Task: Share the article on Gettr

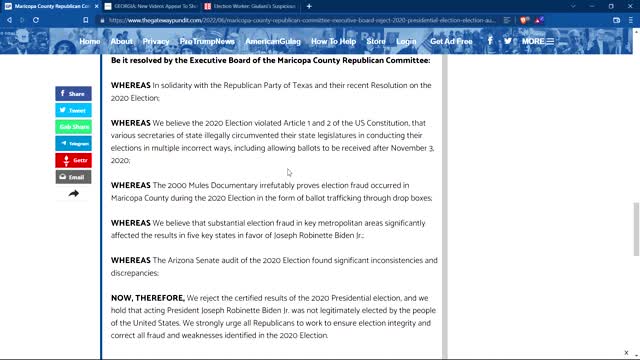Action: 73,160
